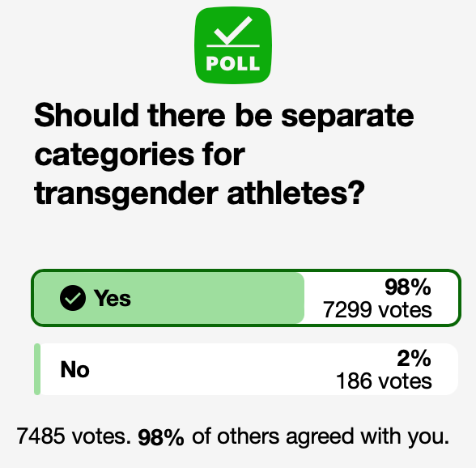Click the 'No' label text
The image size is (476, 468).
(75, 369)
